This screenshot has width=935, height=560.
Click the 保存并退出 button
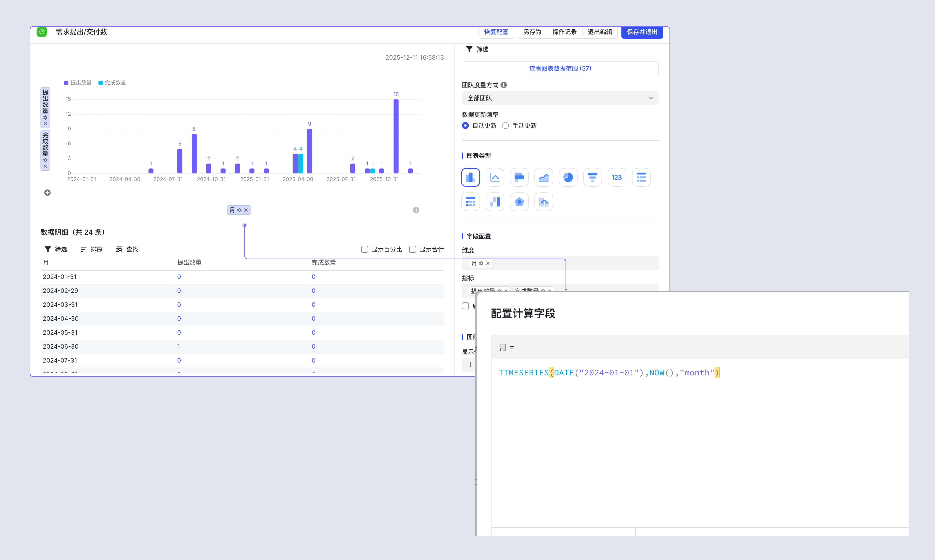642,32
